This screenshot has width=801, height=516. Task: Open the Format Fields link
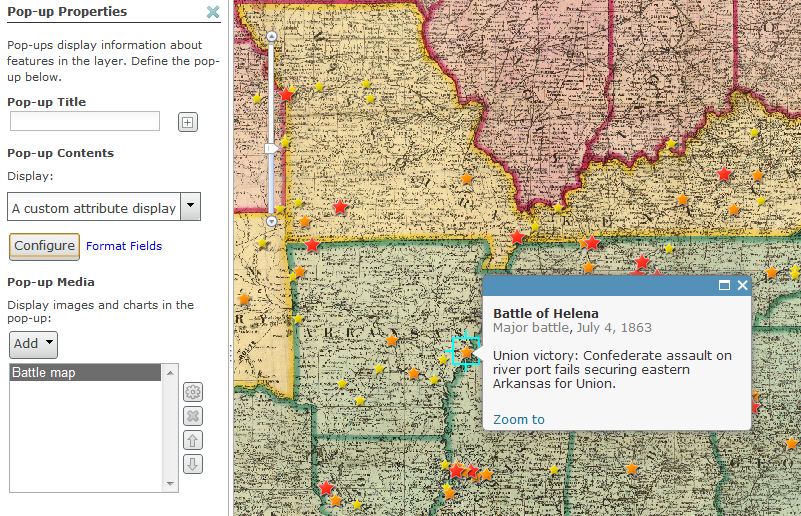pos(124,246)
